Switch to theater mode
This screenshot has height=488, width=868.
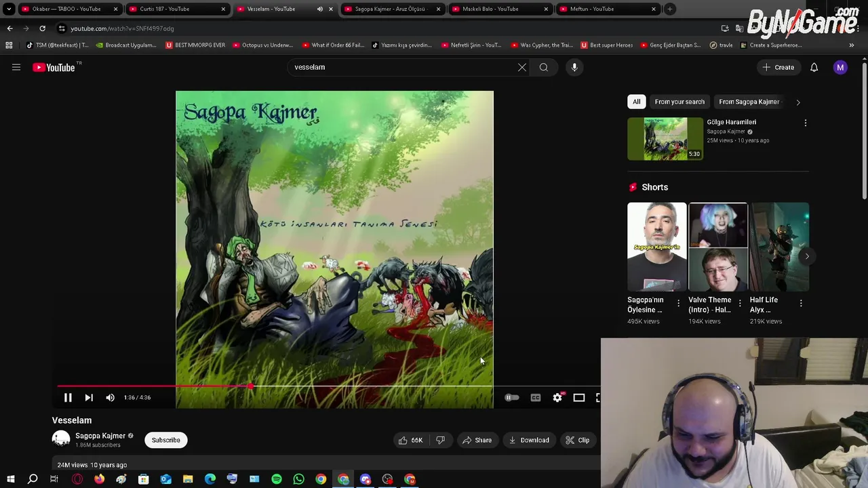[x=579, y=398]
